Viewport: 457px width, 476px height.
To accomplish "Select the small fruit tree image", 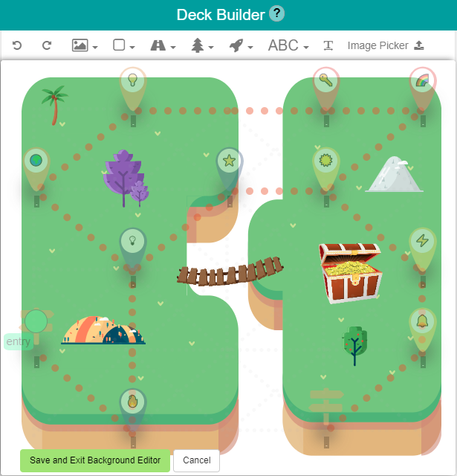I will pos(354,346).
